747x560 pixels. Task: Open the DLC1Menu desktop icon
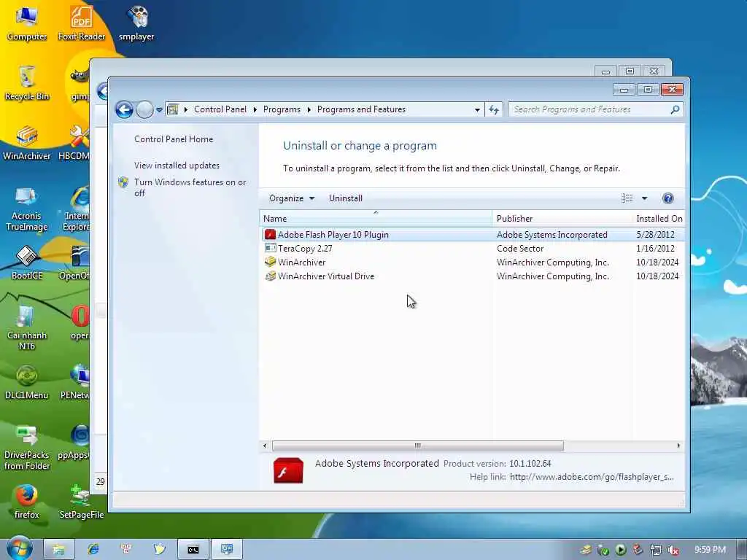coord(27,382)
